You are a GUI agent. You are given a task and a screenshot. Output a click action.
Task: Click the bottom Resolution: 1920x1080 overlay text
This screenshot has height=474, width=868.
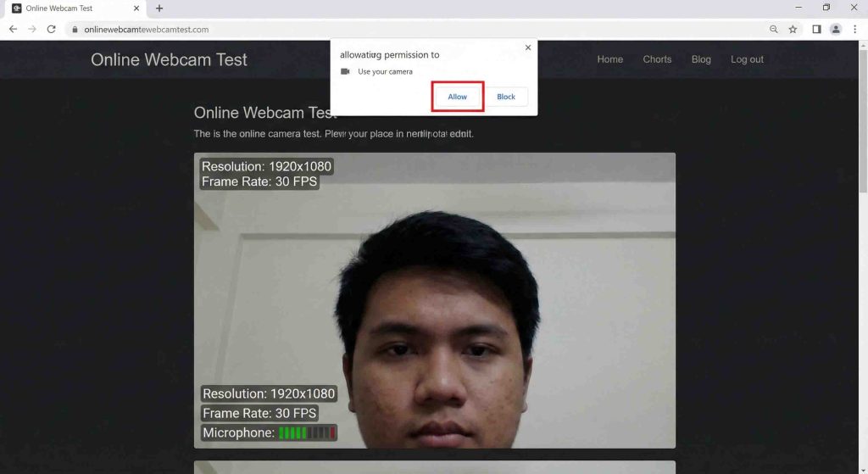[269, 393]
